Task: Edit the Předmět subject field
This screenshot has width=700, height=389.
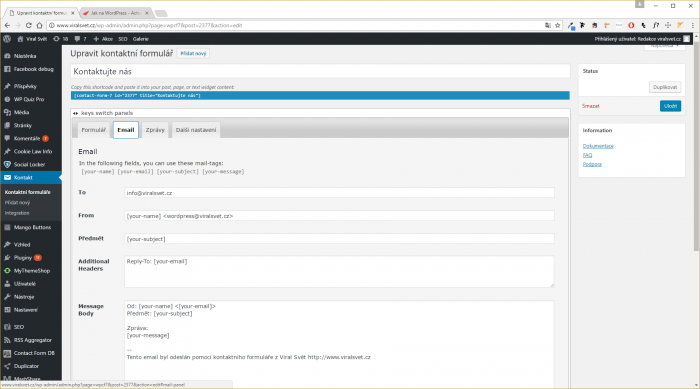Action: (339, 239)
